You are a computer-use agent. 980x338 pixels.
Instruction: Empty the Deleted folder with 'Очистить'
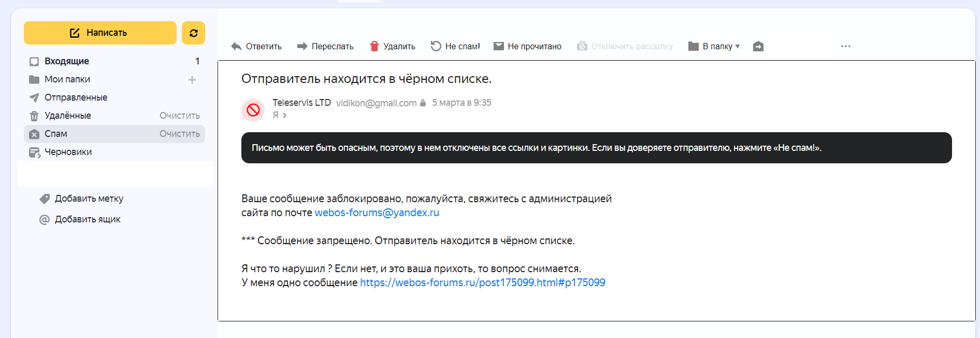pos(179,116)
